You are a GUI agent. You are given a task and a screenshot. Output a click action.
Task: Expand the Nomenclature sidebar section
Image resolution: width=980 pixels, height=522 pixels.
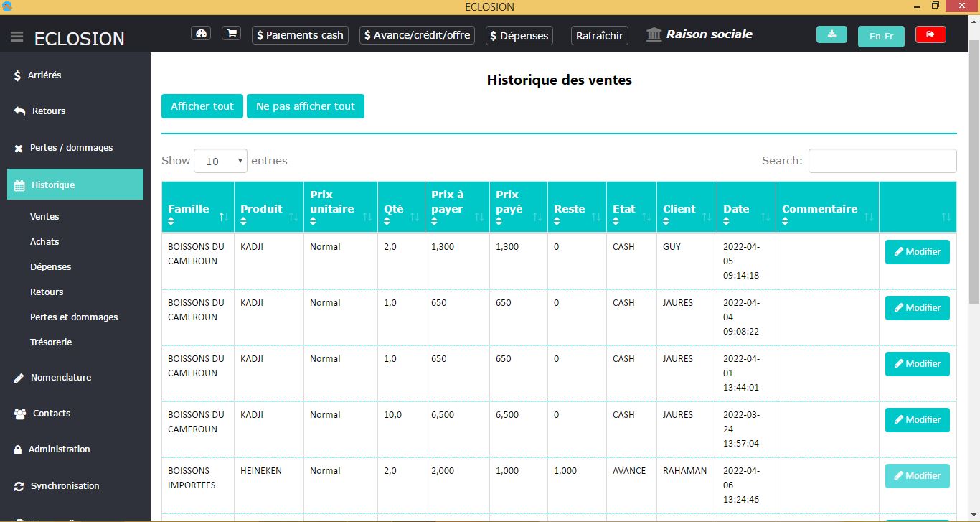click(x=60, y=378)
